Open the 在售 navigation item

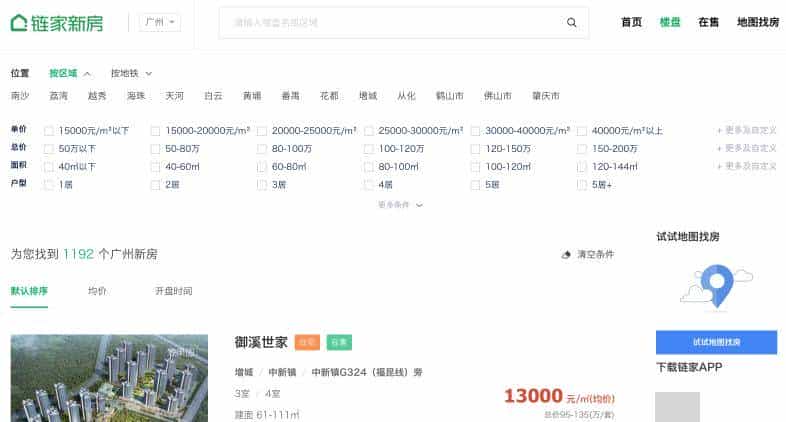(x=708, y=22)
